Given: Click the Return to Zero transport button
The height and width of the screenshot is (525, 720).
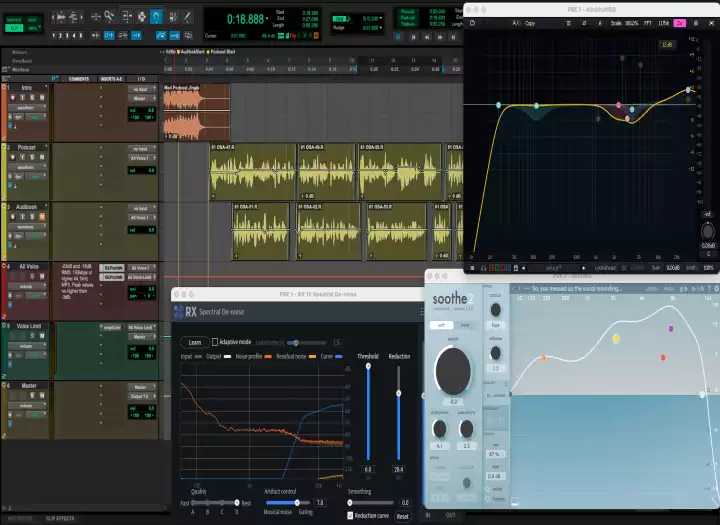Looking at the screenshot, I should (x=413, y=37).
